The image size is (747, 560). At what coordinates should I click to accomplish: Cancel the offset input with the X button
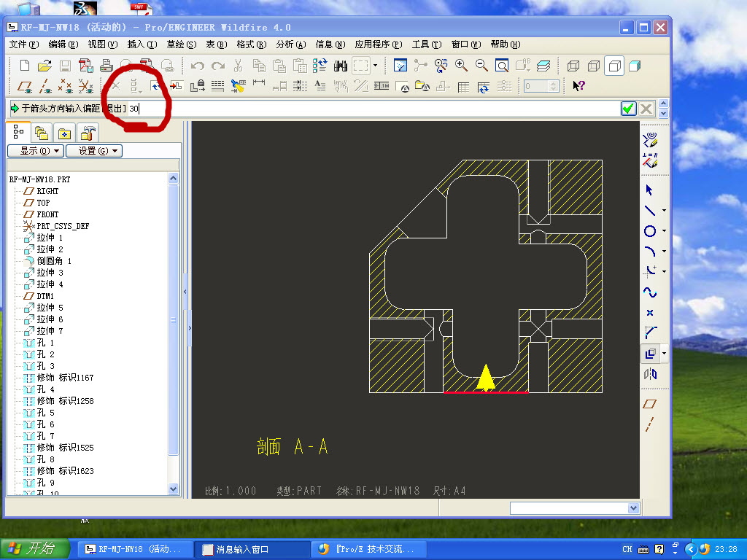646,109
